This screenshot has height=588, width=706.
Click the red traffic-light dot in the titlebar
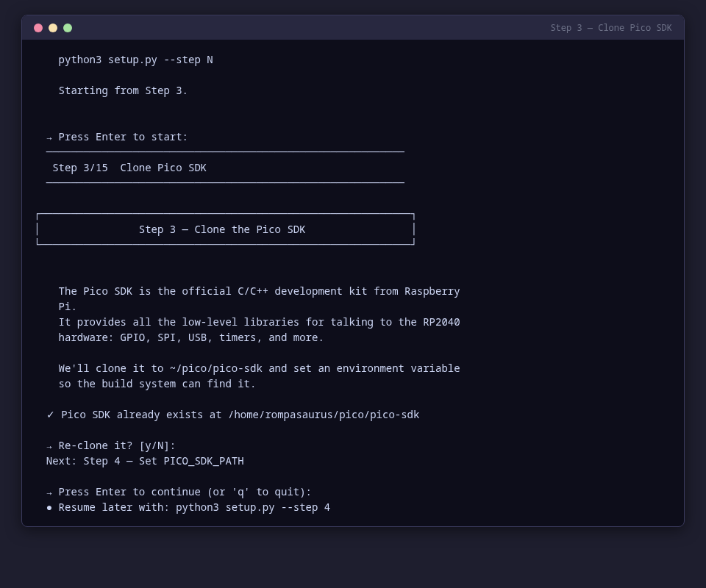tap(38, 28)
